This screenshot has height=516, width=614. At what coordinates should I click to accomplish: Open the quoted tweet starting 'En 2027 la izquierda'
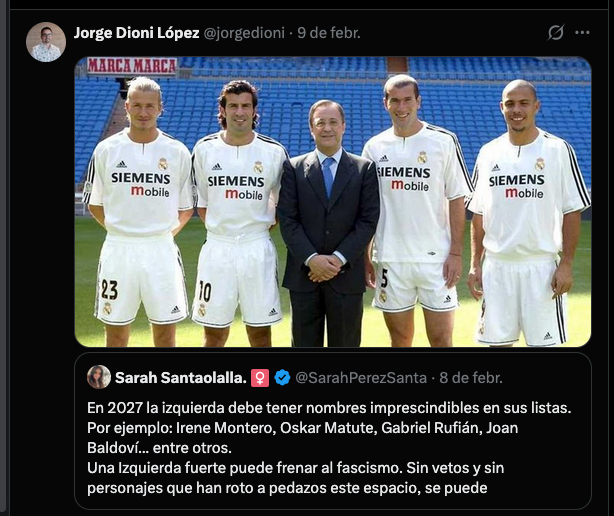click(333, 431)
